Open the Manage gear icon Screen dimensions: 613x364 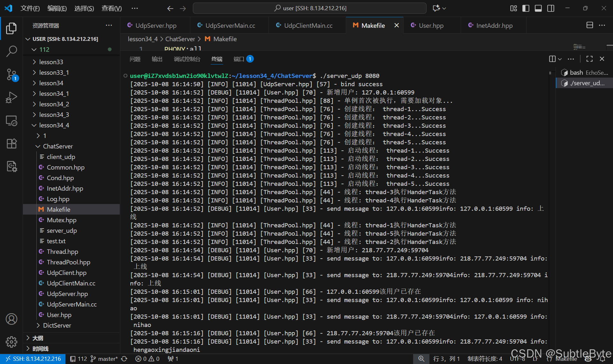coord(11,342)
